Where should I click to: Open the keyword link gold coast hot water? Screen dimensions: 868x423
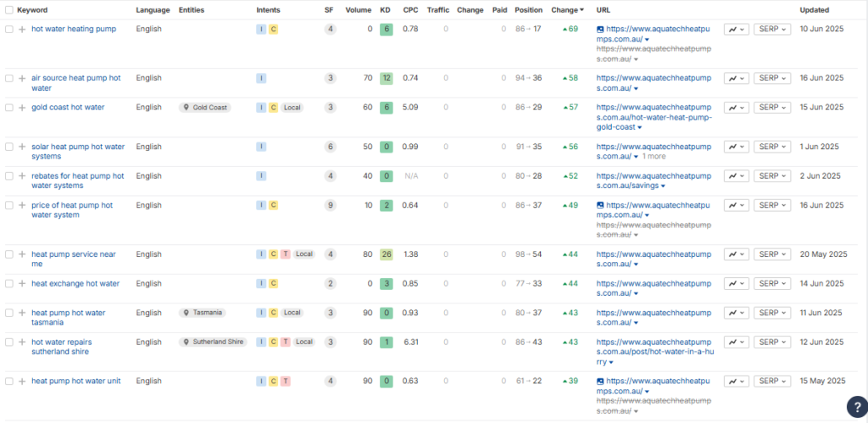tap(68, 108)
